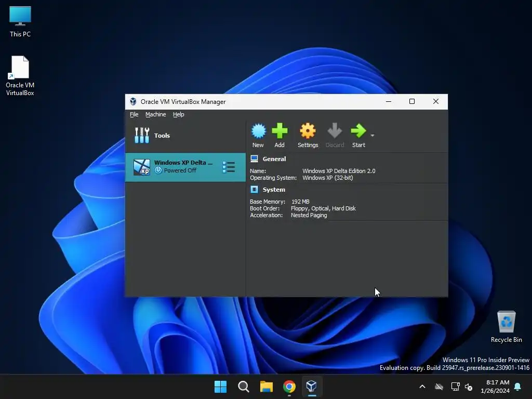Open the Machine menu
Viewport: 532px width, 399px height.
click(x=156, y=114)
